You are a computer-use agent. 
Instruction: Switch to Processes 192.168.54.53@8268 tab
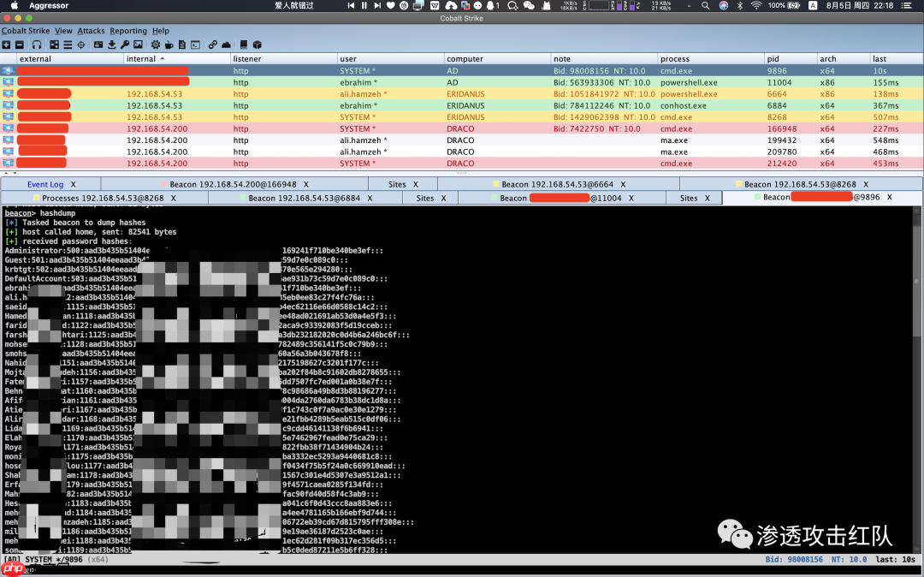(x=103, y=198)
